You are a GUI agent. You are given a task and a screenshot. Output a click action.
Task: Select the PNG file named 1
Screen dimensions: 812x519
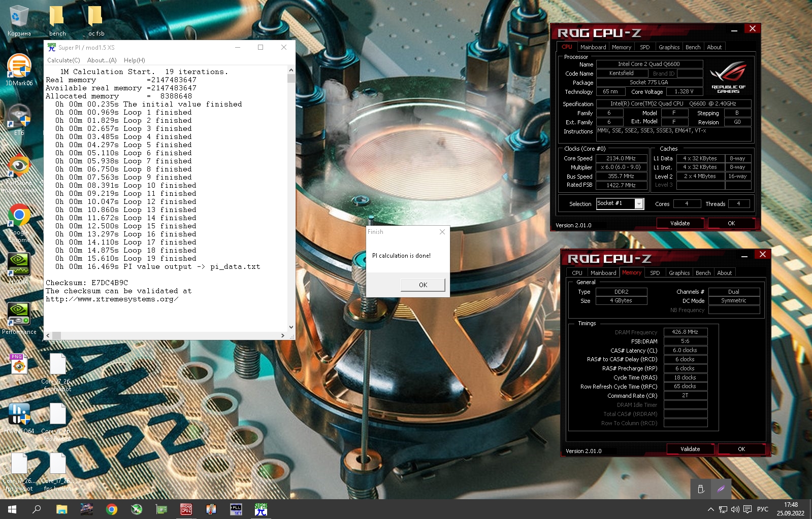(19, 367)
